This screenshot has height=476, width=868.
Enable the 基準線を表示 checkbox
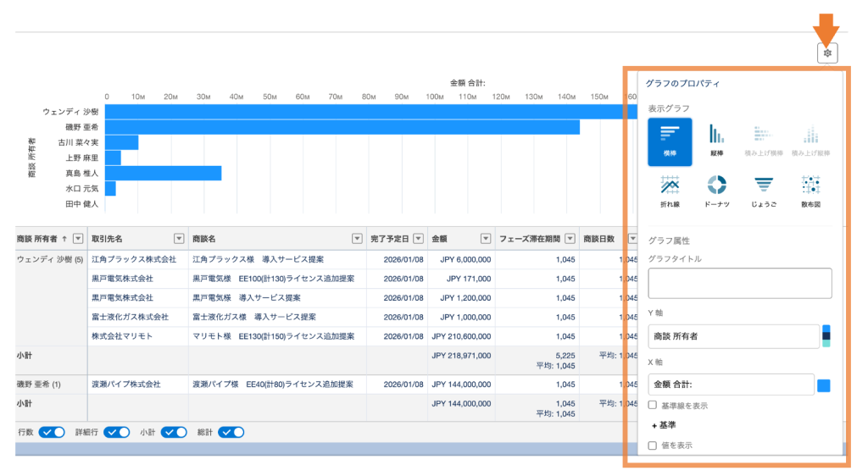[x=652, y=406]
